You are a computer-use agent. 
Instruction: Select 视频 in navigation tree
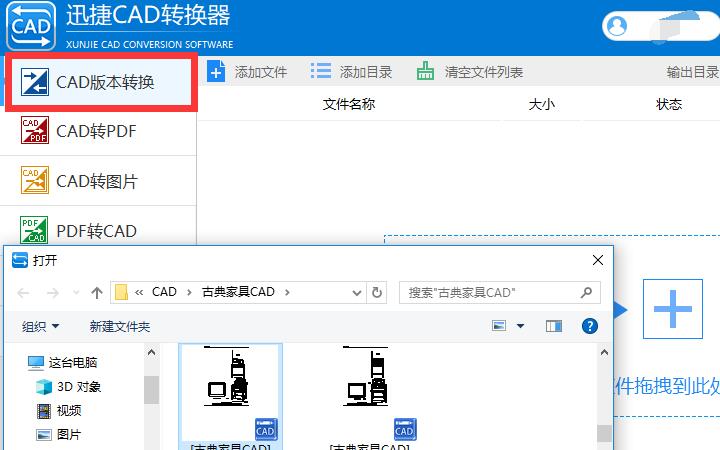(x=59, y=411)
